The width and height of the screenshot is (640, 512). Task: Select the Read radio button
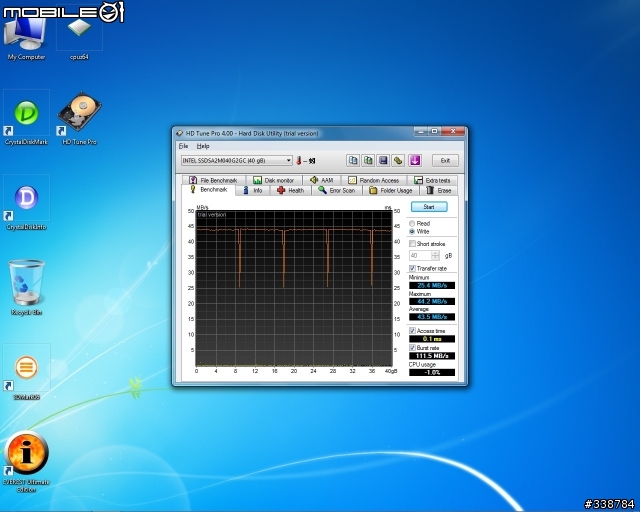click(412, 223)
